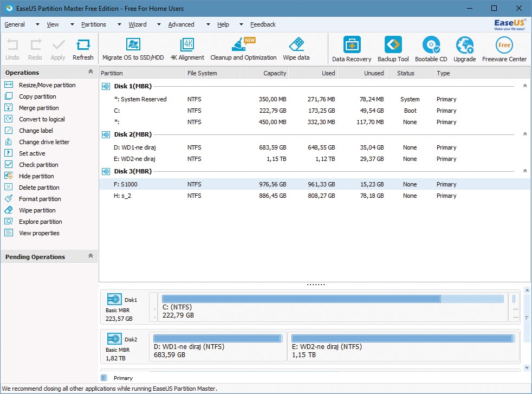The height and width of the screenshot is (394, 532).
Task: Open the Wizard menu
Action: [x=138, y=24]
